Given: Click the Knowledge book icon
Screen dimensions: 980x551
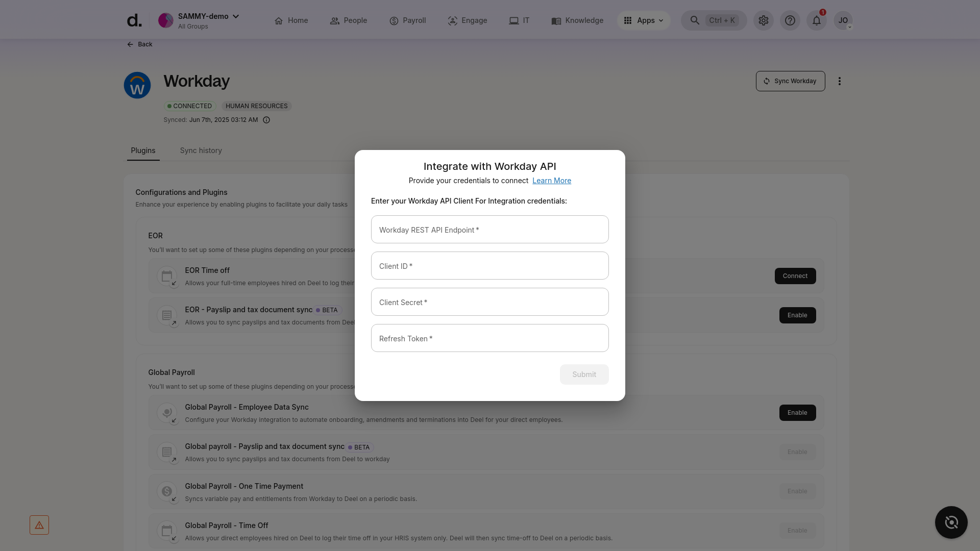Looking at the screenshot, I should pos(556,21).
